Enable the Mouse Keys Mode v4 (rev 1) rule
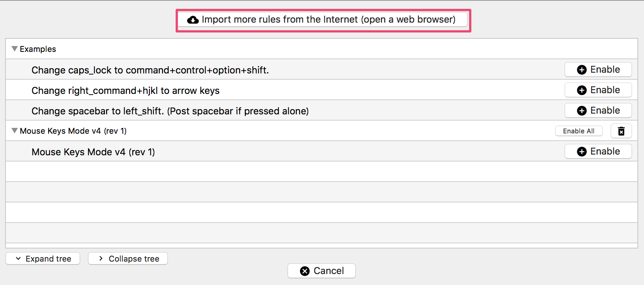Image resolution: width=644 pixels, height=285 pixels. (x=598, y=151)
